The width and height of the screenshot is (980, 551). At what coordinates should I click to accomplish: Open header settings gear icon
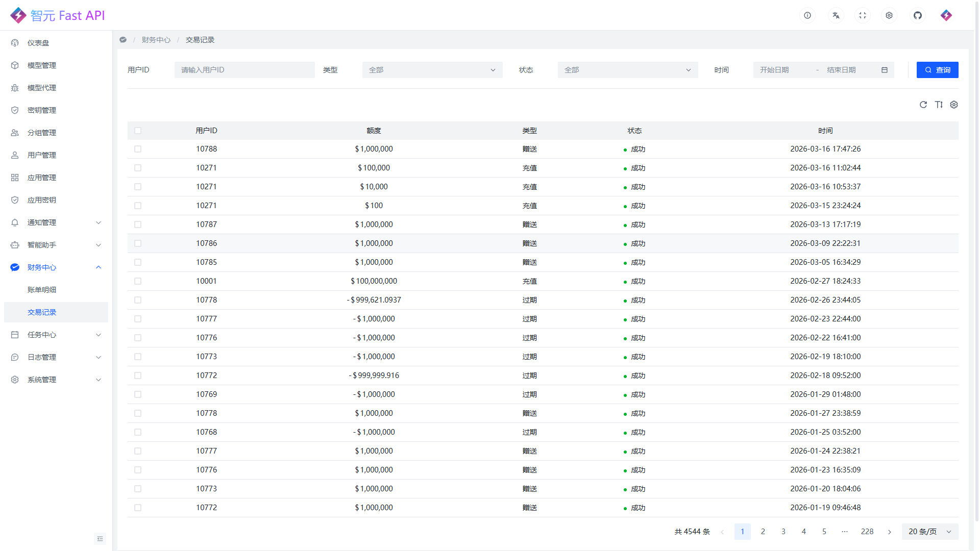point(889,15)
